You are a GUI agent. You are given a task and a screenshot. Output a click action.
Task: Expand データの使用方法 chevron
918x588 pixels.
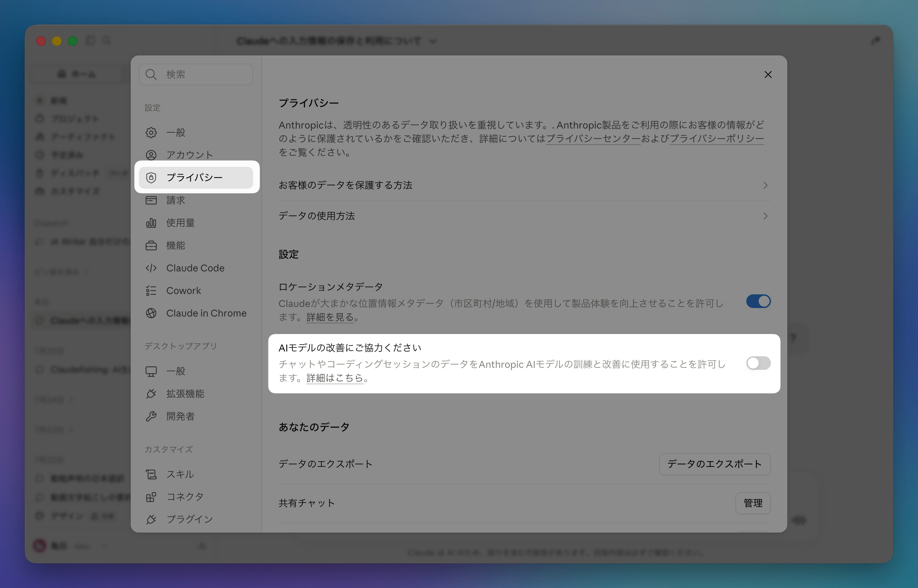765,216
